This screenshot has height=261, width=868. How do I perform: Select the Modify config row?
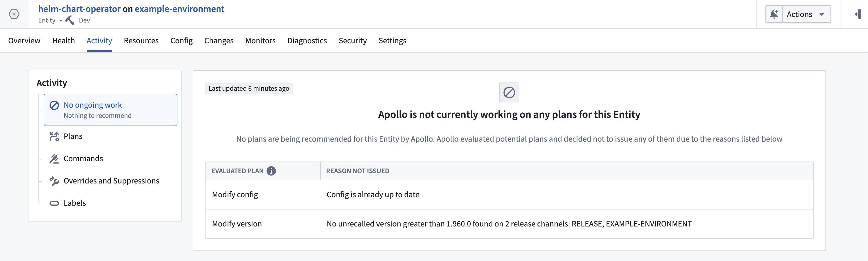click(509, 195)
